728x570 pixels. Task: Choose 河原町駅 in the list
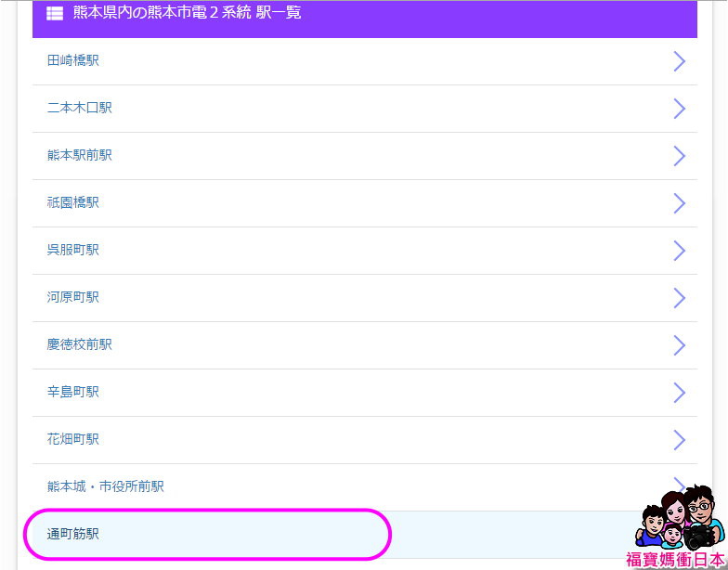point(364,297)
